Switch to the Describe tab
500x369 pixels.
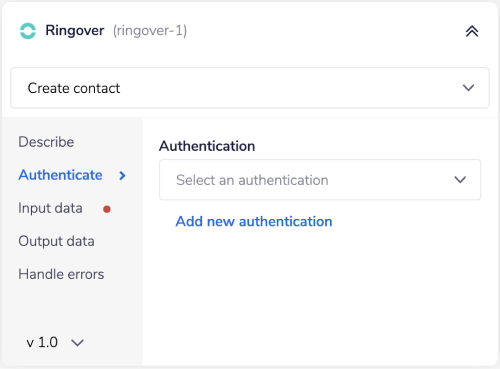coord(46,142)
